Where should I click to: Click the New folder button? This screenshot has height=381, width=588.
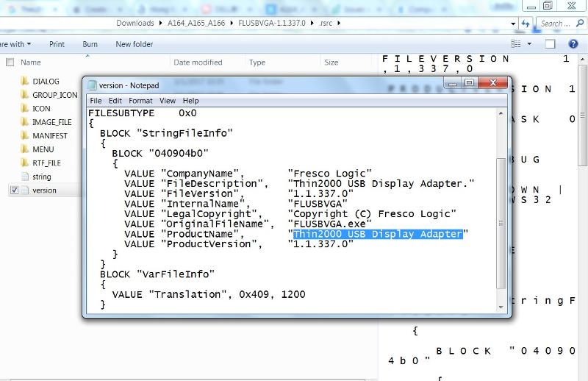[135, 44]
